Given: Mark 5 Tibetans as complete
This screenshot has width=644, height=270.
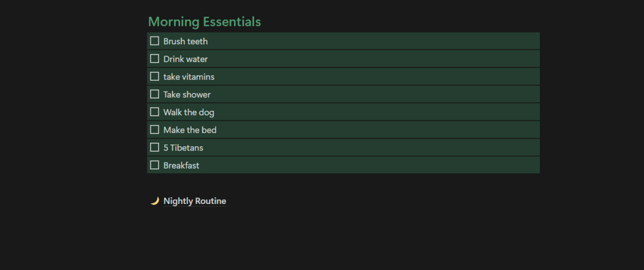Looking at the screenshot, I should tap(154, 148).
